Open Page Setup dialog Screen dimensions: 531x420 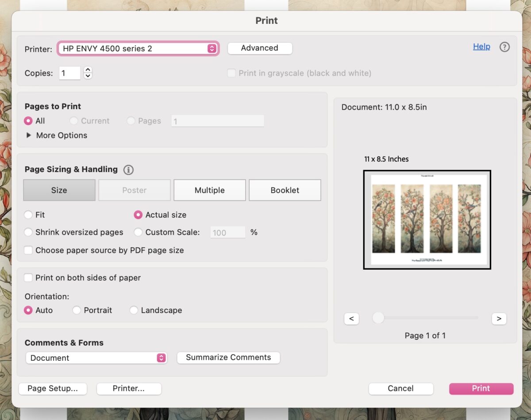(x=53, y=389)
